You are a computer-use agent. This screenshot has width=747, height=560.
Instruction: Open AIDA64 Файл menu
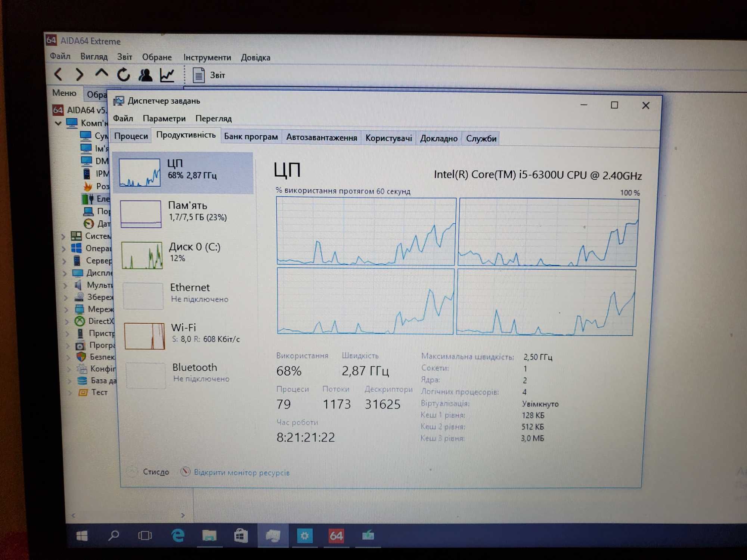60,56
